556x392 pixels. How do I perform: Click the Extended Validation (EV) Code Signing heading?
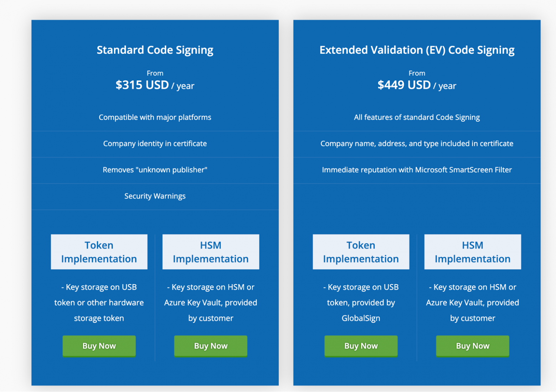417,50
